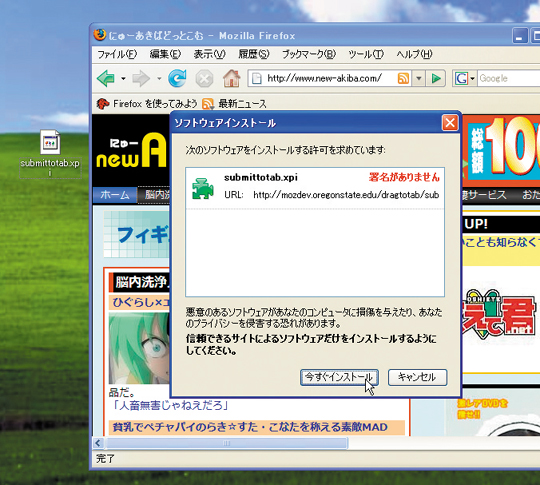Screen dimensions: 540x485
Task: Click the キャンセル button in install dialog
Action: (417, 377)
